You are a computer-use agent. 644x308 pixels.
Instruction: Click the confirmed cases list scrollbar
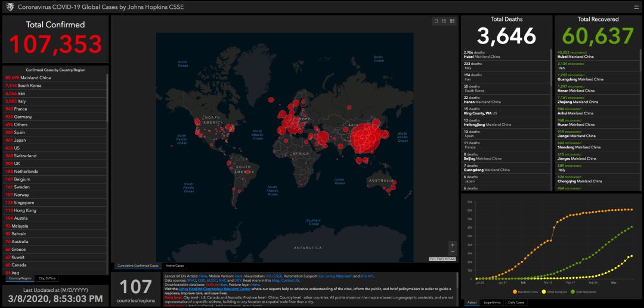coord(107,98)
